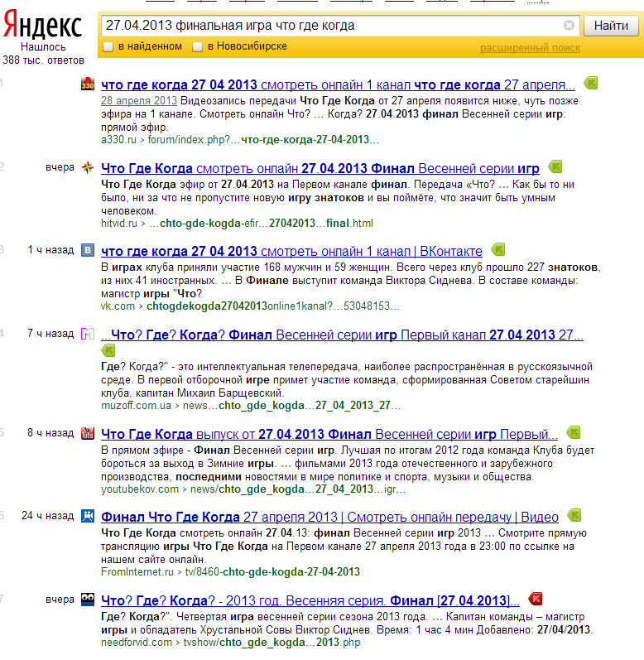644x660 pixels.
Task: Open result 'Что Где Когда смотреть онлайн 27.04.2013 Финал'
Action: point(320,169)
